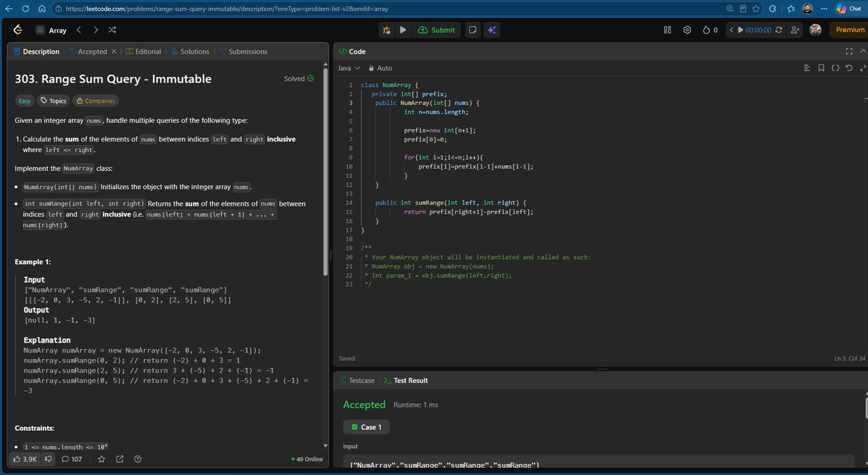Open the Java language dropdown

click(x=349, y=68)
